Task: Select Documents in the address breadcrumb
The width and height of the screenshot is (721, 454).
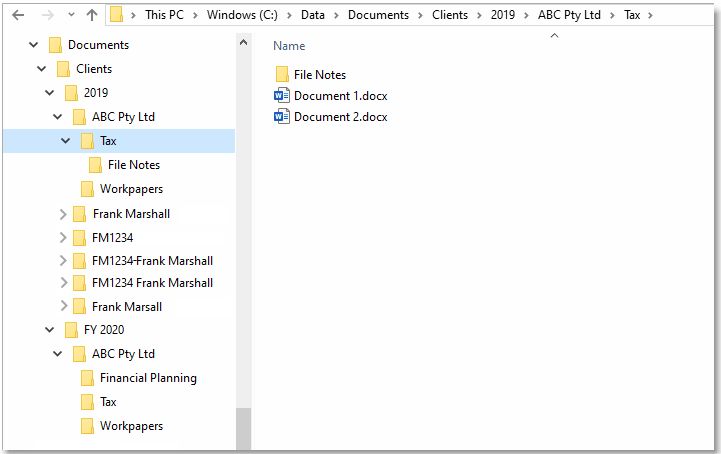Action: point(378,15)
